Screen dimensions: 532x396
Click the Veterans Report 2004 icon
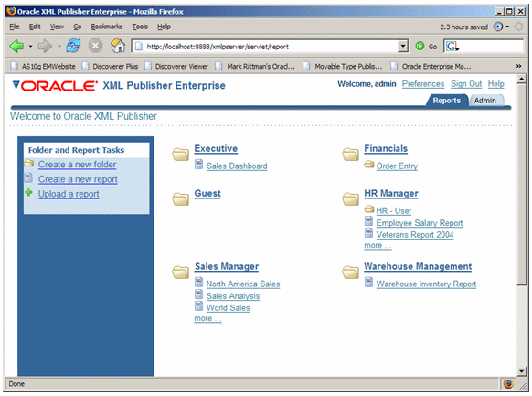pos(368,233)
